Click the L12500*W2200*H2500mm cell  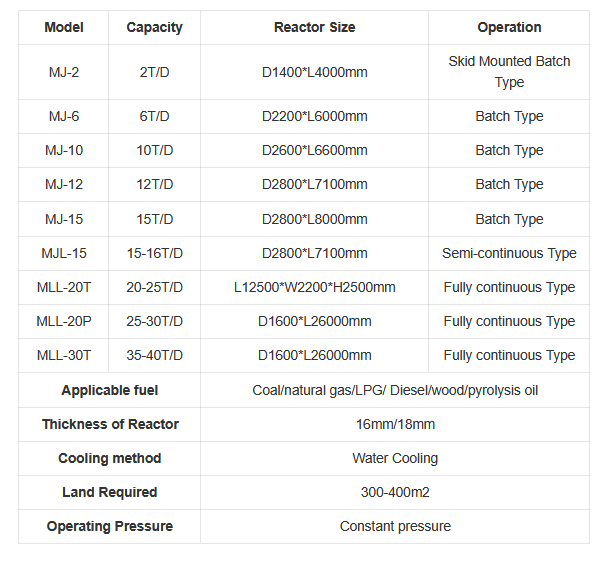tap(314, 287)
